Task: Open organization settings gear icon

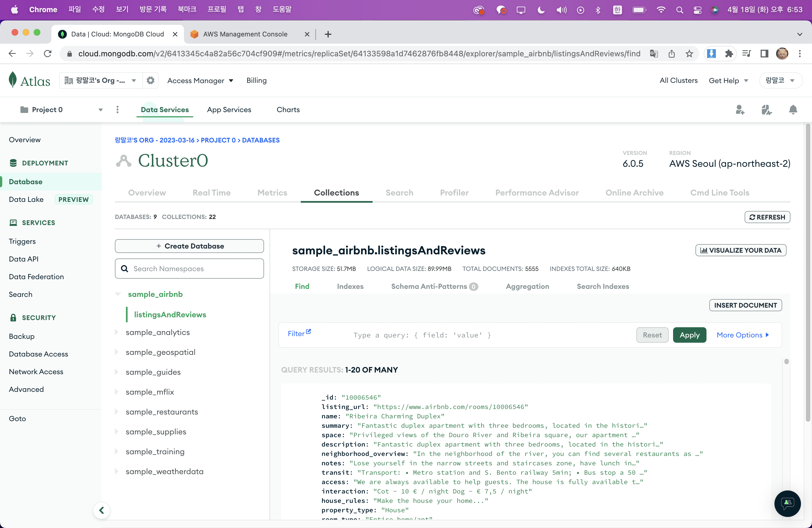Action: (151, 80)
